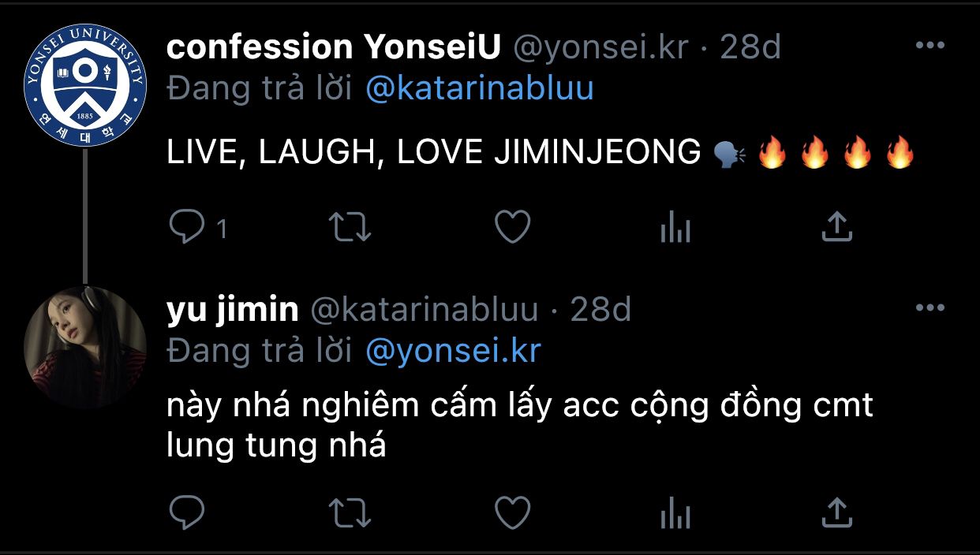Open the confession YonseiU display name
This screenshot has width=980, height=555.
[x=334, y=48]
